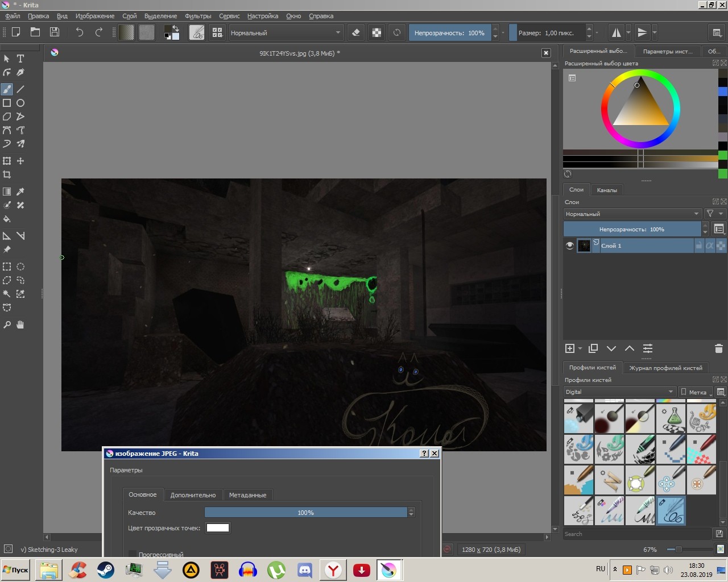The height and width of the screenshot is (582, 728).
Task: Toggle the Прогрессивный checkbox
Action: point(133,554)
